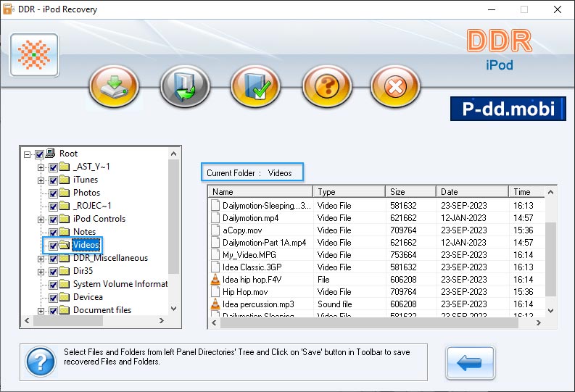Viewport: 575px width, 392px height.
Task: Click file icon of aCopy.mov
Action: coord(215,230)
